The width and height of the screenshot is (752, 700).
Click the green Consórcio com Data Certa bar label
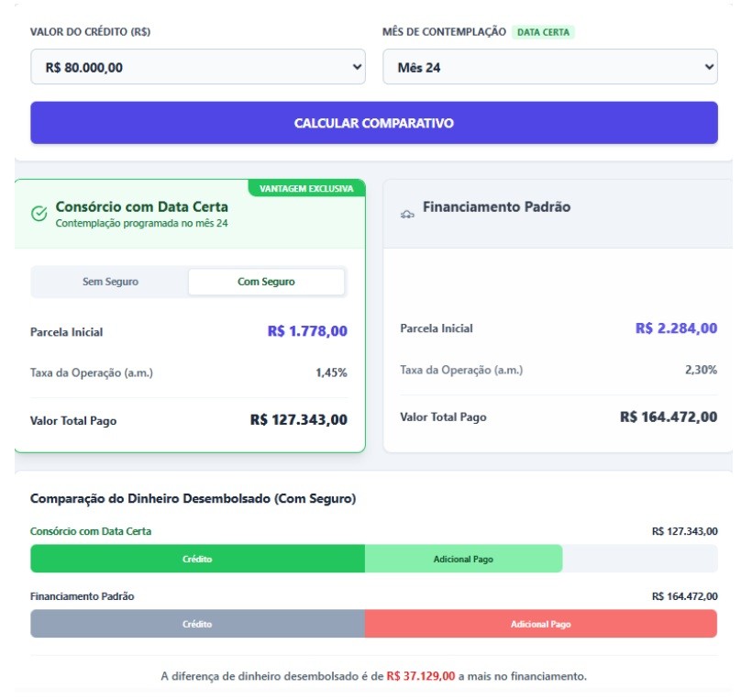pos(91,531)
